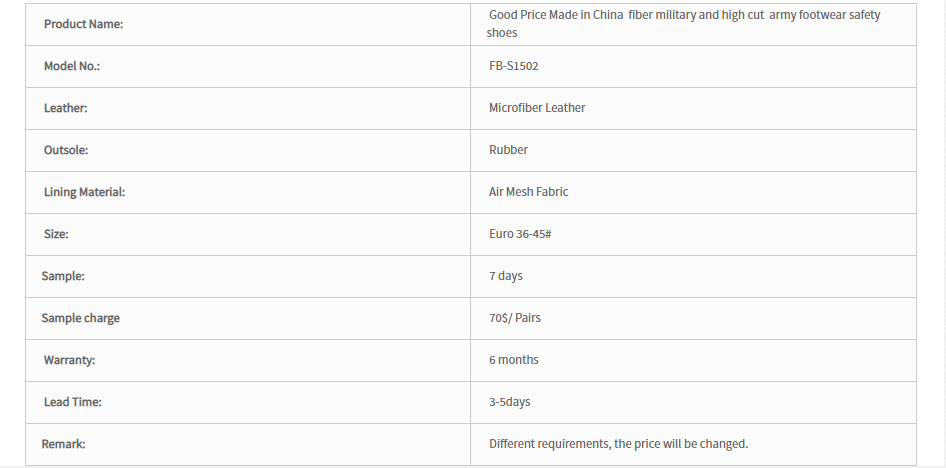
Task: Select model number FB-S1502
Action: click(x=513, y=66)
